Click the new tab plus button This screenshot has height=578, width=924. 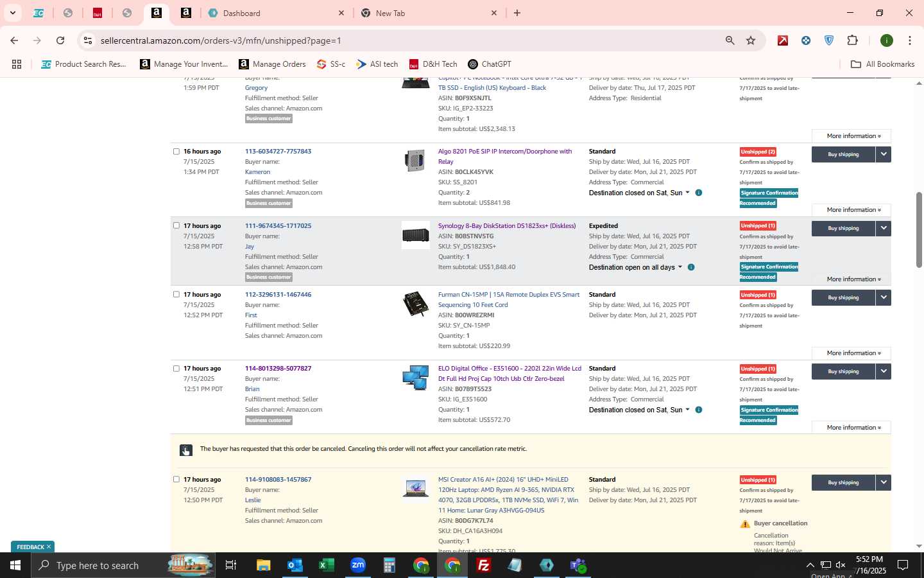coord(517,13)
